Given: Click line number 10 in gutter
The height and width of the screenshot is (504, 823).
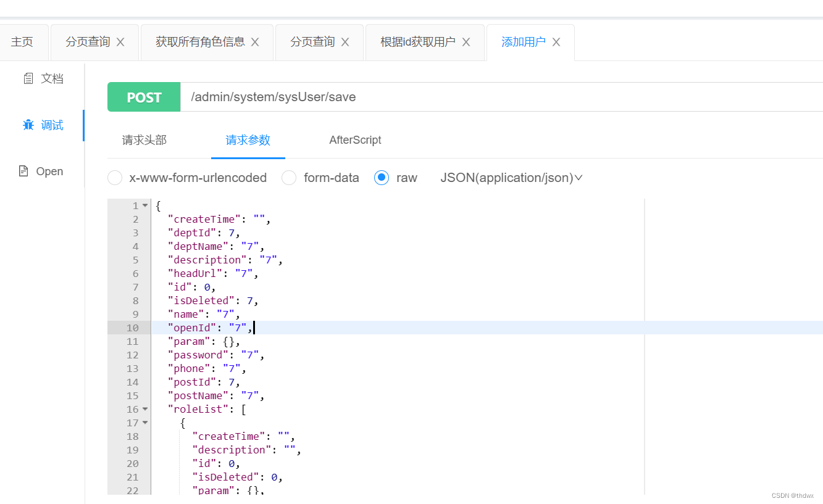Looking at the screenshot, I should 133,328.
